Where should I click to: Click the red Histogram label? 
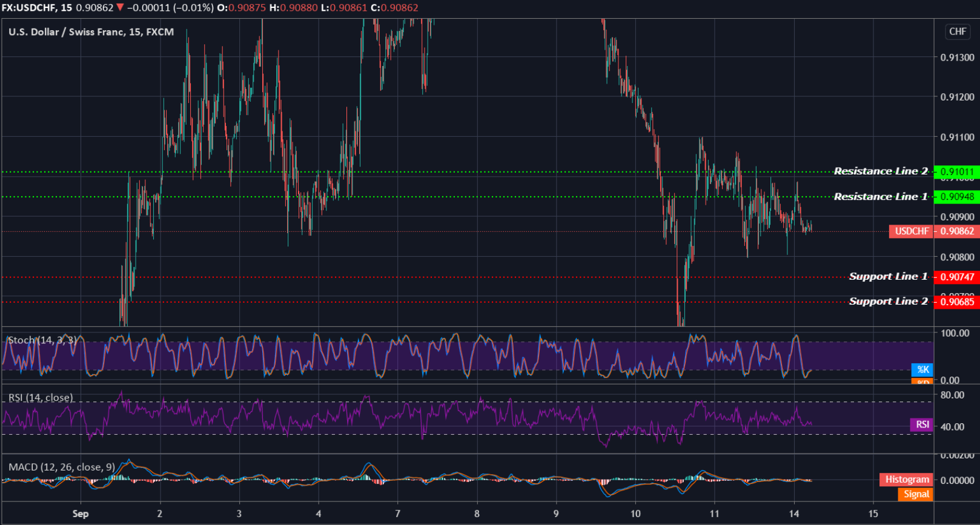point(907,480)
